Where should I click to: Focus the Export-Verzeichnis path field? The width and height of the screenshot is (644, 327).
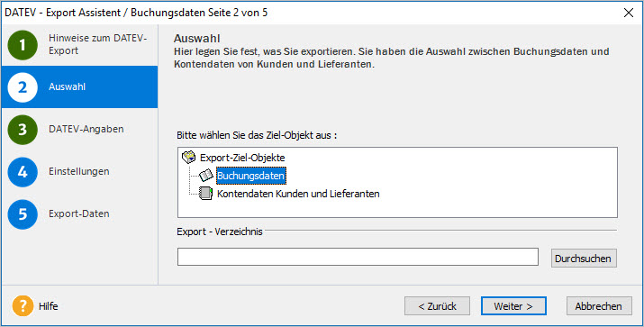(358, 257)
